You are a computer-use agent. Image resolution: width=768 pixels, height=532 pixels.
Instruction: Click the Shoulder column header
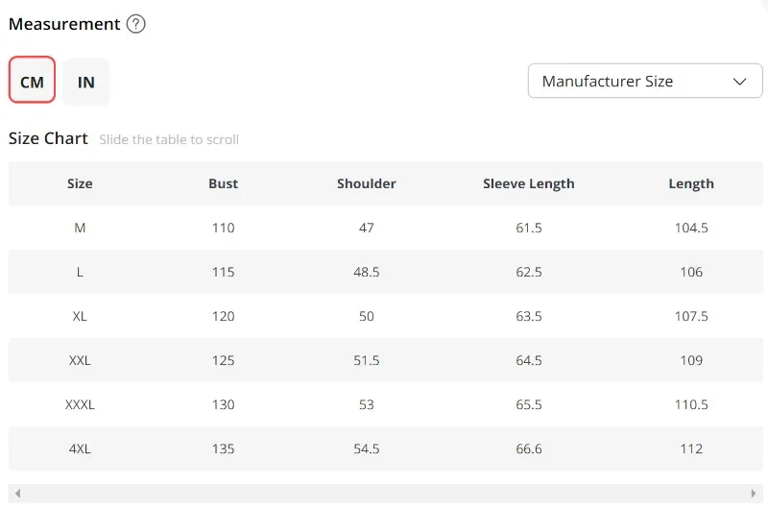click(x=367, y=183)
